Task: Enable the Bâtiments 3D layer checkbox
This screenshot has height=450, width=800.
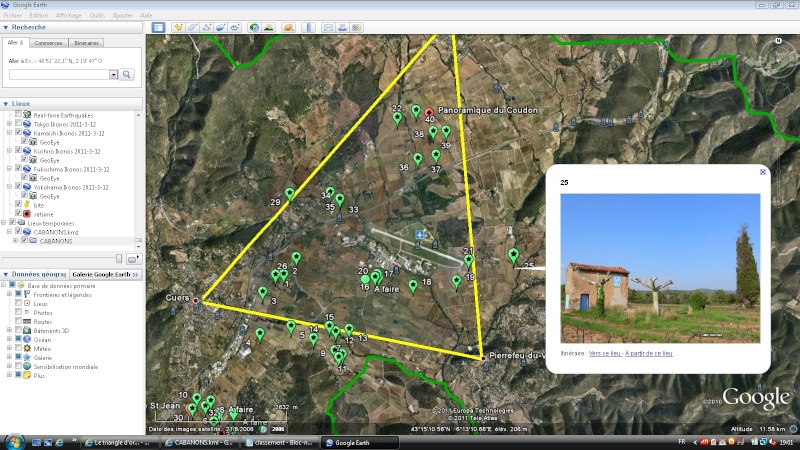Action: [x=18, y=331]
